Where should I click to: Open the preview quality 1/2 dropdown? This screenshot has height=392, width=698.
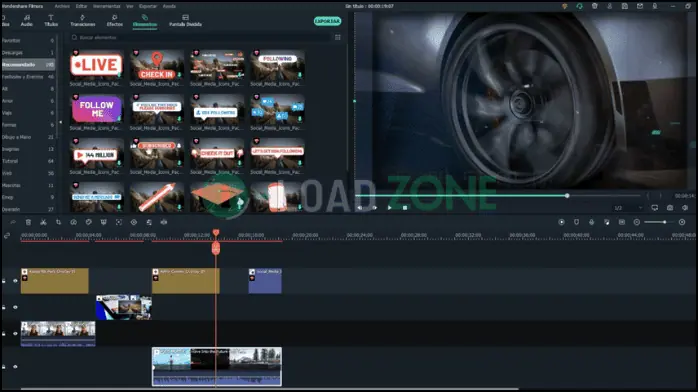628,208
